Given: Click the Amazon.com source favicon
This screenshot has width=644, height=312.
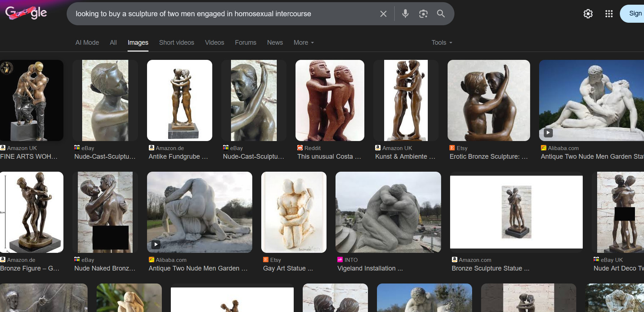Looking at the screenshot, I should click(454, 259).
